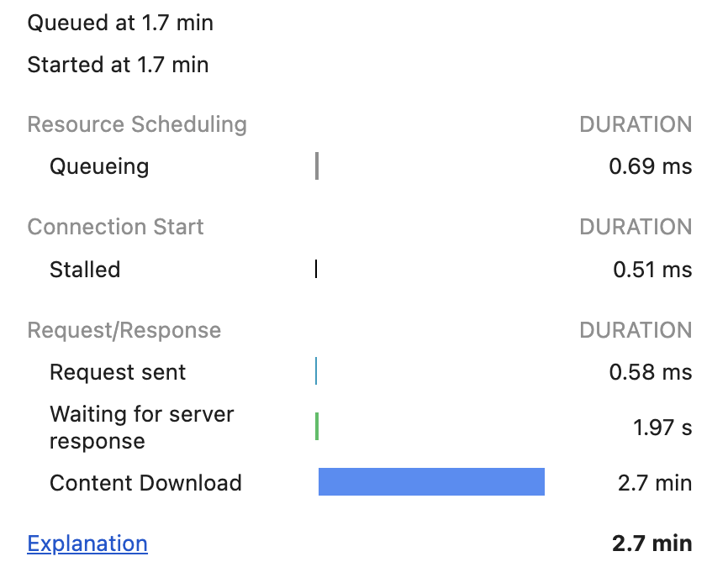The width and height of the screenshot is (728, 588).
Task: Click the bold 2.7 min total duration
Action: pyautogui.click(x=652, y=543)
